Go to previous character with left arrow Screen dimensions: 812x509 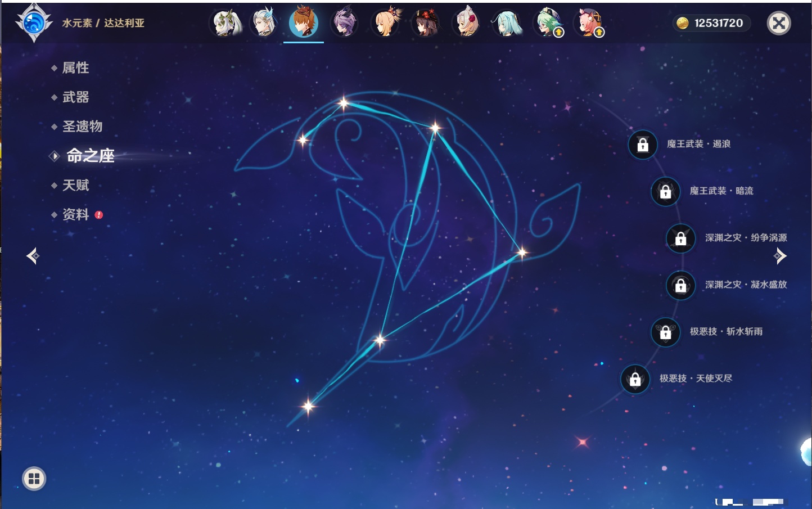[x=33, y=256]
